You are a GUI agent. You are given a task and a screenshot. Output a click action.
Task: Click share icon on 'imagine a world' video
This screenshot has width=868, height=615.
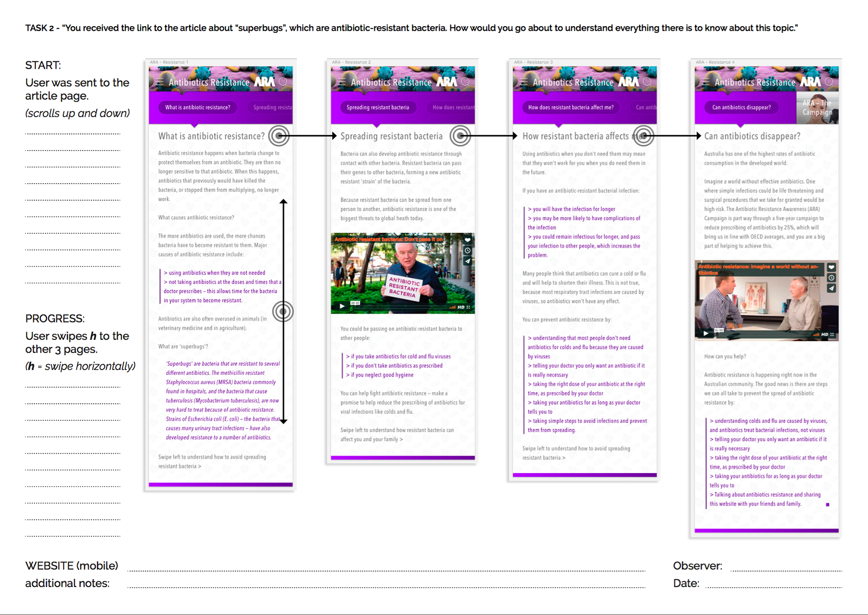point(831,288)
